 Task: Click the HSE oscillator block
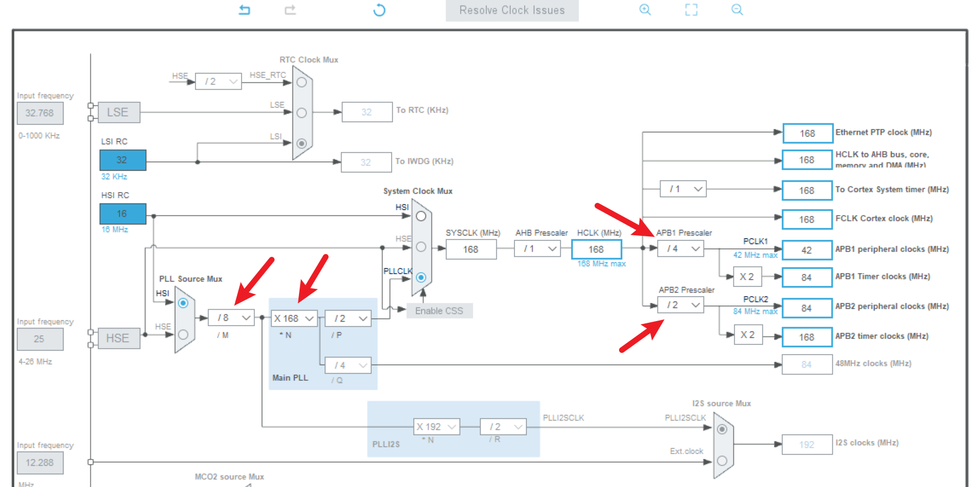[x=118, y=338]
